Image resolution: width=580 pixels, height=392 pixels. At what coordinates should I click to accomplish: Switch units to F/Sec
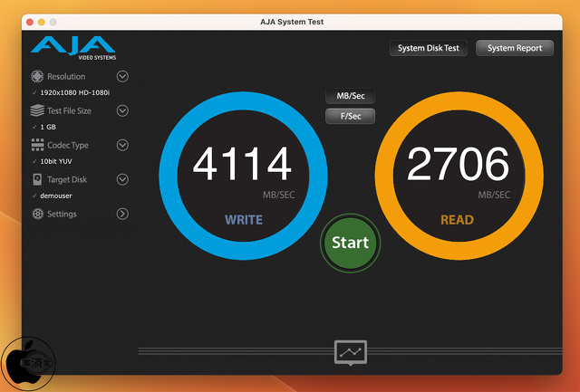pos(351,116)
